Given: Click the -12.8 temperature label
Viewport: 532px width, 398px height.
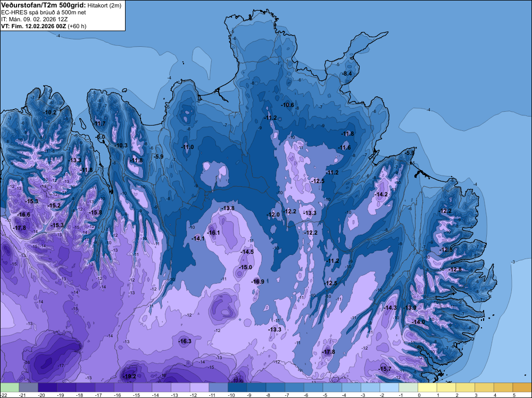Looking at the screenshot, I should tap(455, 269).
